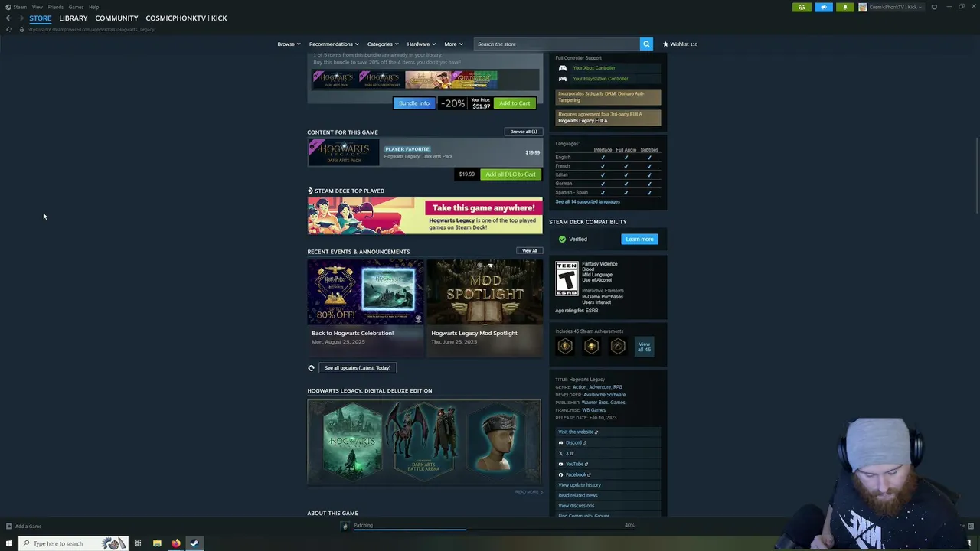
Task: Open Task View on the taskbar
Action: pyautogui.click(x=138, y=543)
